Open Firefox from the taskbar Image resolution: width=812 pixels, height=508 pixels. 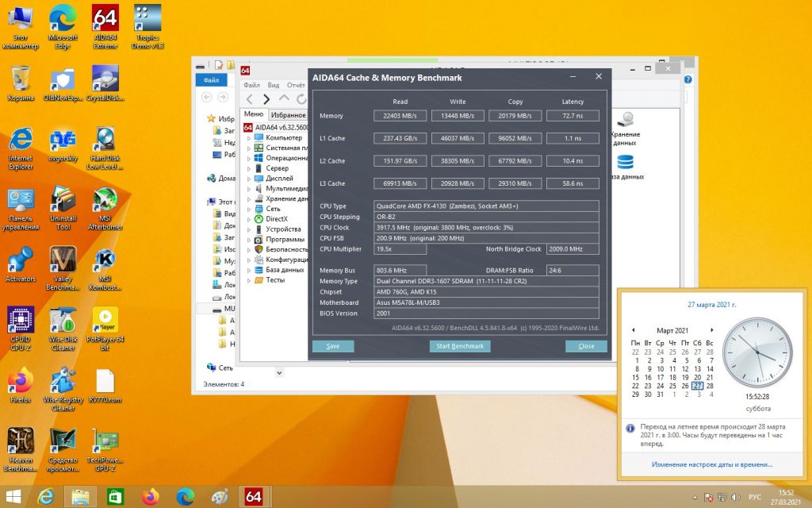(150, 497)
